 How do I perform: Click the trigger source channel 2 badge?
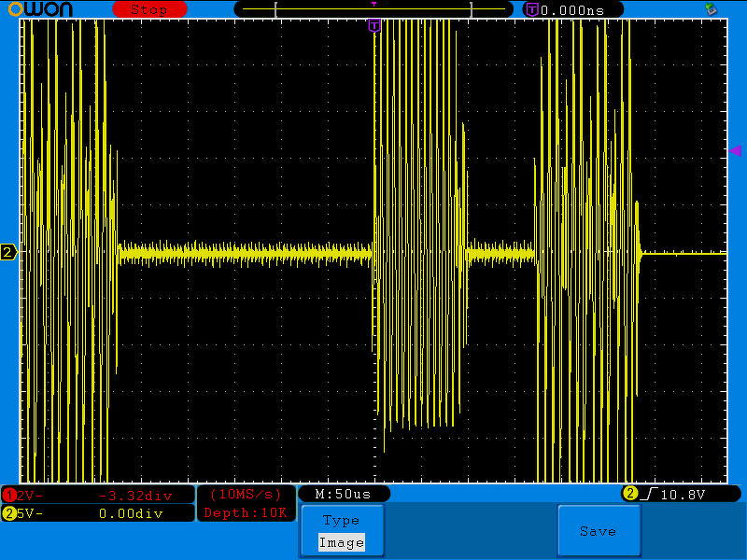(629, 494)
